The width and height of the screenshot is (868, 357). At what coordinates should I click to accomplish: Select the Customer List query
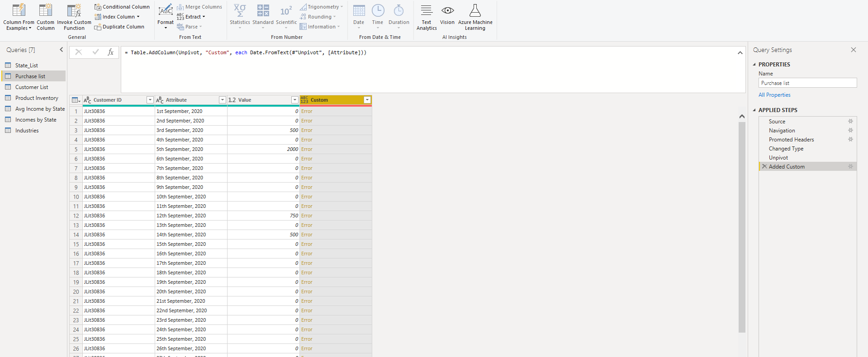pos(34,87)
